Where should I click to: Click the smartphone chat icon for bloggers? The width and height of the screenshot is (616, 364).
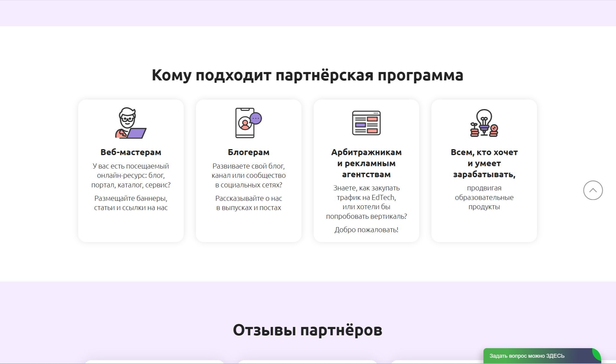[x=248, y=123]
